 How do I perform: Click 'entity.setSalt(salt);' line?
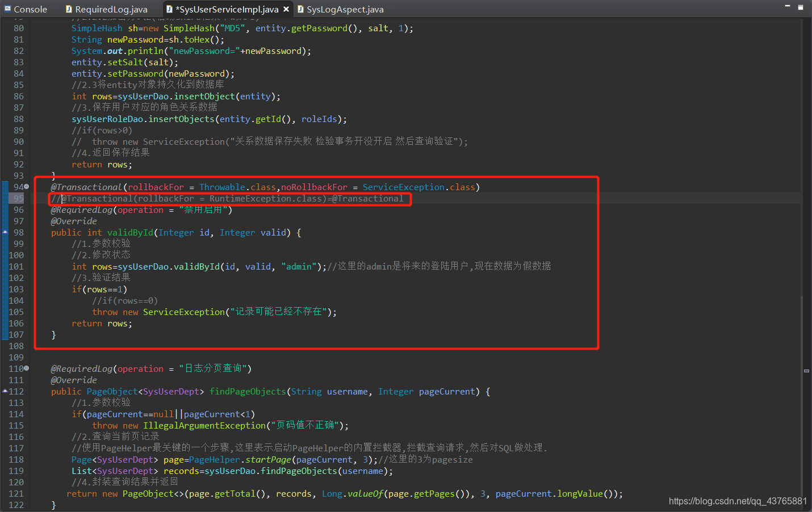pyautogui.click(x=125, y=62)
